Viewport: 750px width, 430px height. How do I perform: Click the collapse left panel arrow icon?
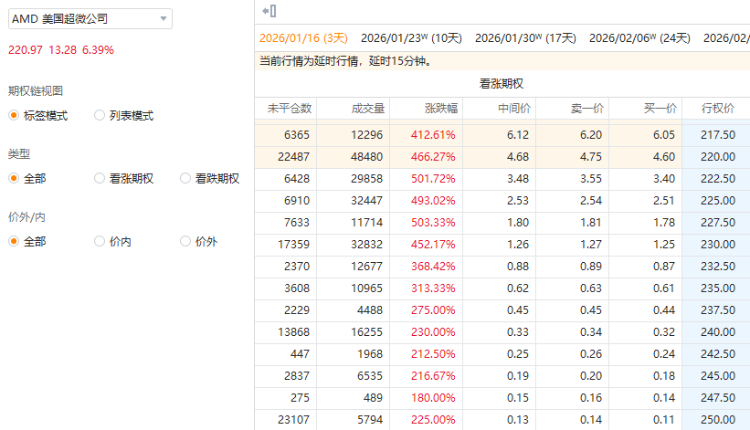(268, 11)
